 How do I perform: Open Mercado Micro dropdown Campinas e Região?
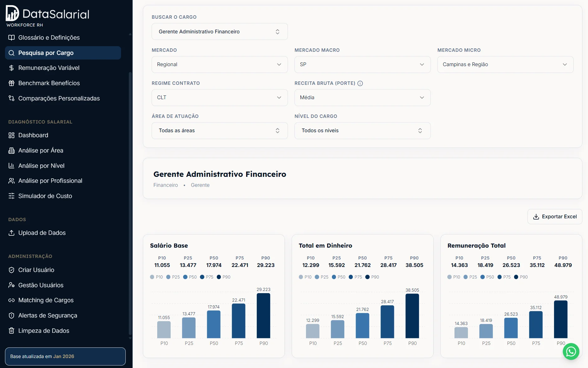pos(505,65)
